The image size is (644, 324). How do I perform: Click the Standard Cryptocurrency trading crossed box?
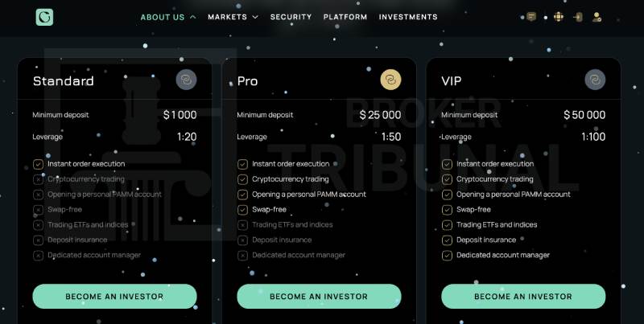click(x=38, y=179)
